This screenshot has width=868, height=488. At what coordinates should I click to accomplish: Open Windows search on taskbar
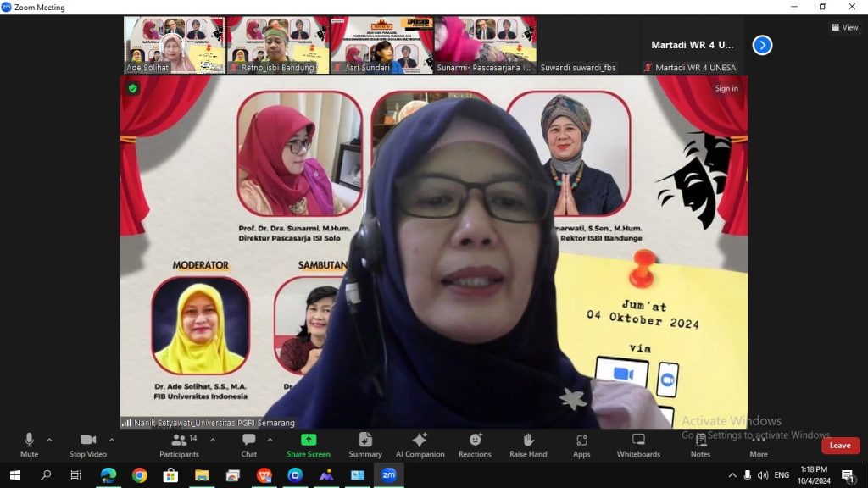tap(46, 475)
